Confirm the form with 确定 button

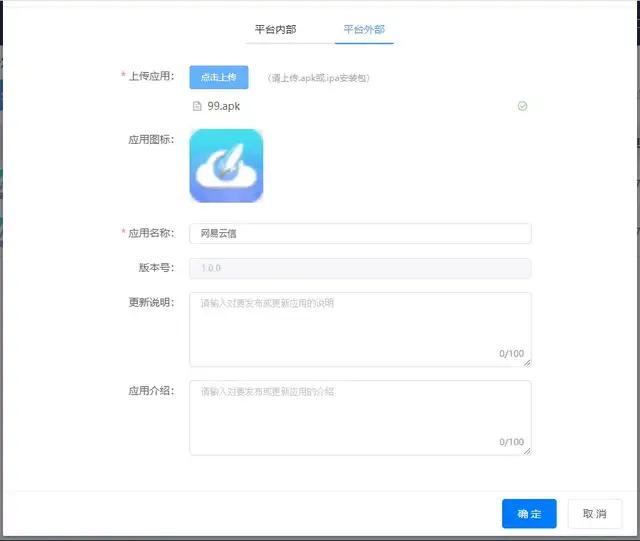pyautogui.click(x=529, y=513)
